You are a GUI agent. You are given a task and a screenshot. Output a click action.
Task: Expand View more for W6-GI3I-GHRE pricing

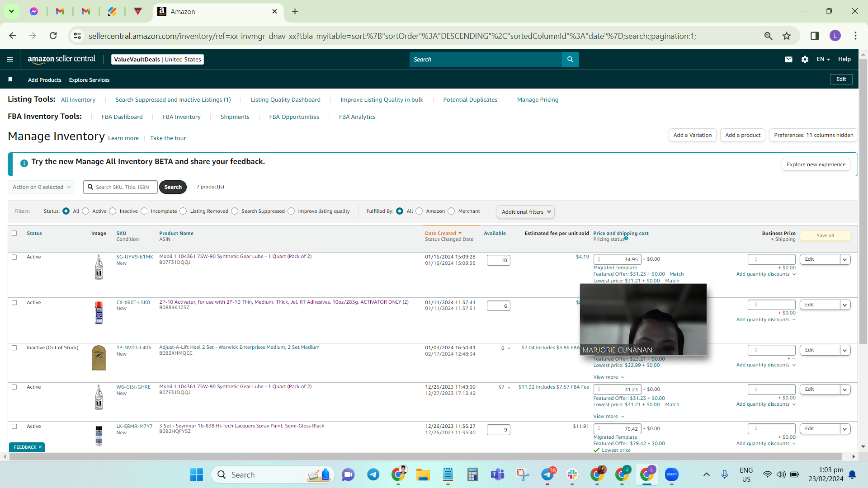click(609, 416)
